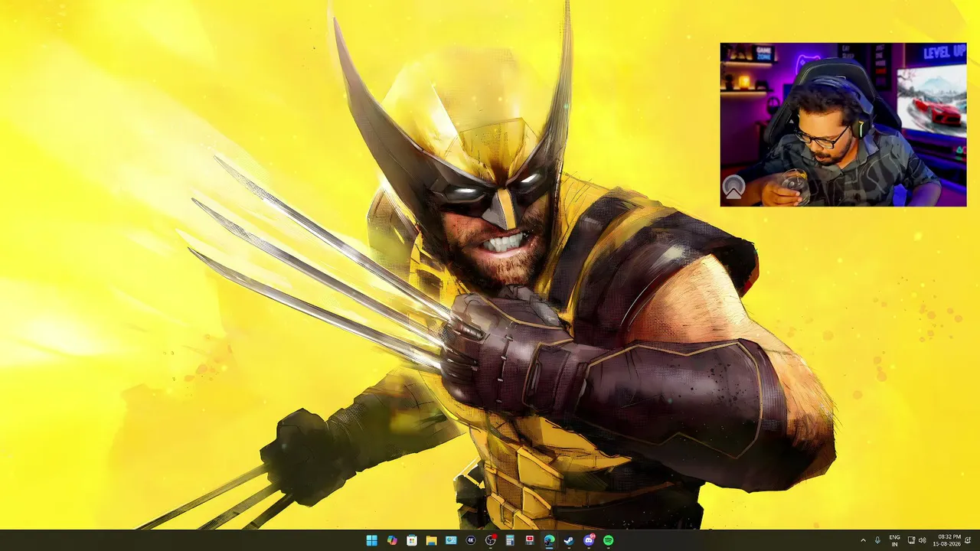Show hidden system tray icons

pos(863,540)
